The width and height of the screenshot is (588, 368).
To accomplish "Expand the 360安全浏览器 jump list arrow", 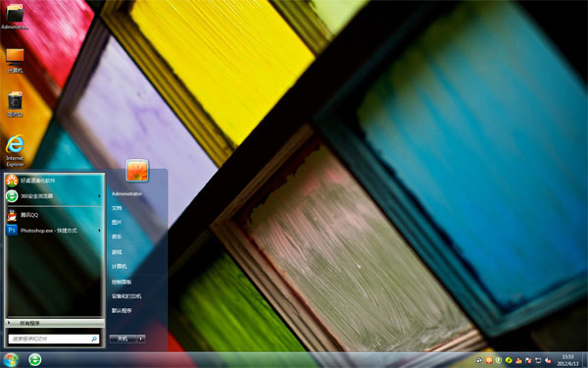I will pyautogui.click(x=99, y=196).
